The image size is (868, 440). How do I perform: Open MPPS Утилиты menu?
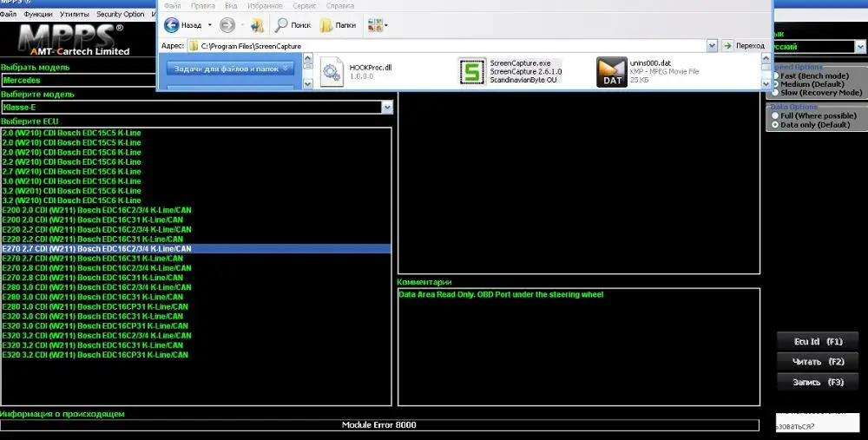(75, 14)
